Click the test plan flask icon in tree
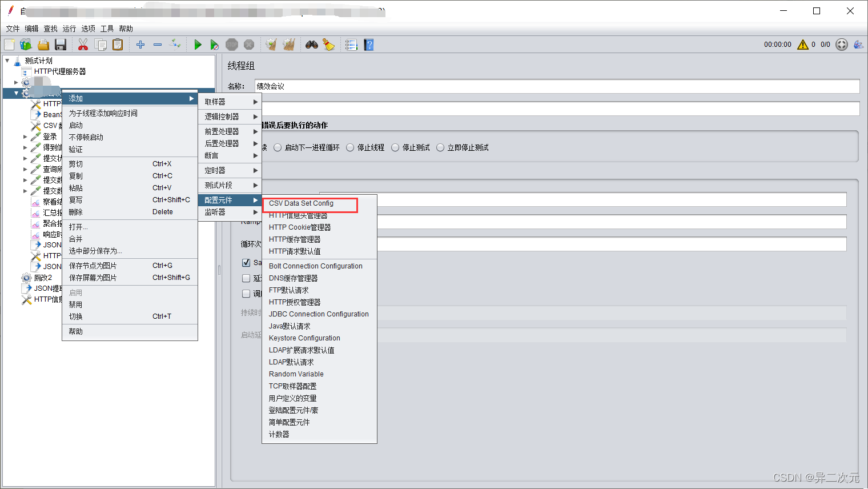This screenshot has height=489, width=868. [17, 61]
